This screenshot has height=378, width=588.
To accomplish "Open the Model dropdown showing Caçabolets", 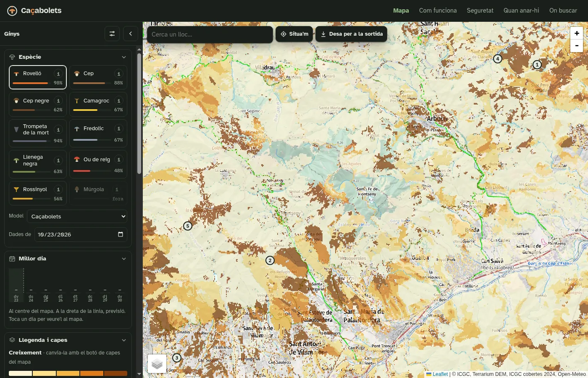I will [x=77, y=216].
